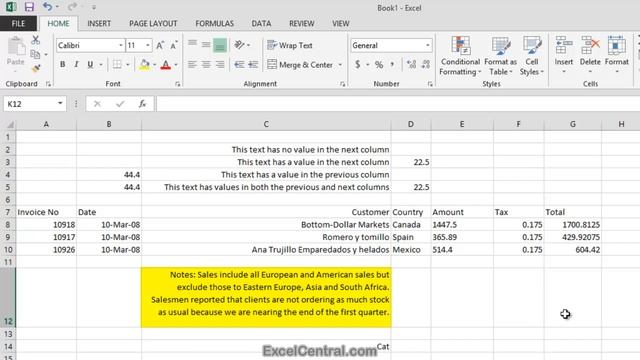Click the Copy icon
This screenshot has width=640, height=360.
click(36, 54)
